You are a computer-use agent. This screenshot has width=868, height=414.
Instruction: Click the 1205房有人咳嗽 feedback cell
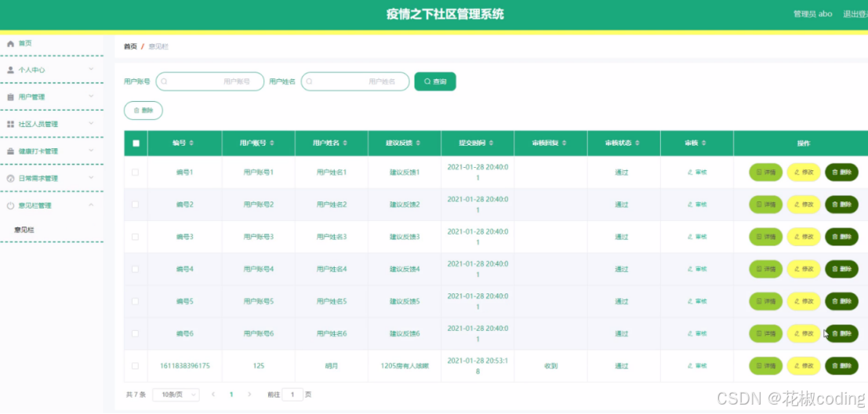click(x=405, y=366)
